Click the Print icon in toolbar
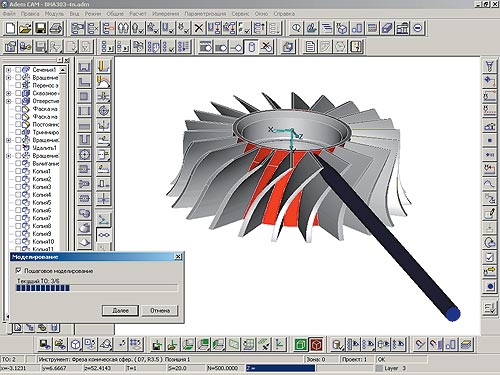Screen dimensions: 500x375 56,28
